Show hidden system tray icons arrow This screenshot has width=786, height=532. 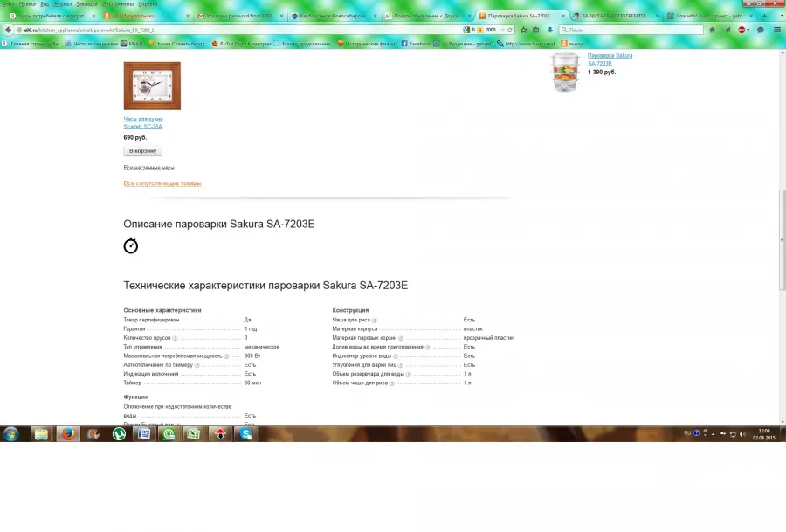point(713,433)
